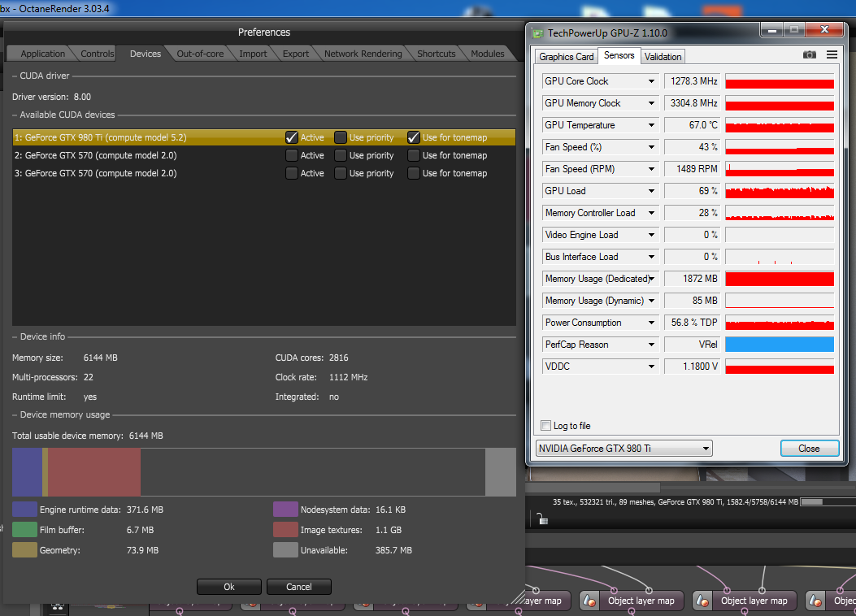Click the GPU Load graph in GPU-Z
The image size is (856, 616).
[780, 191]
